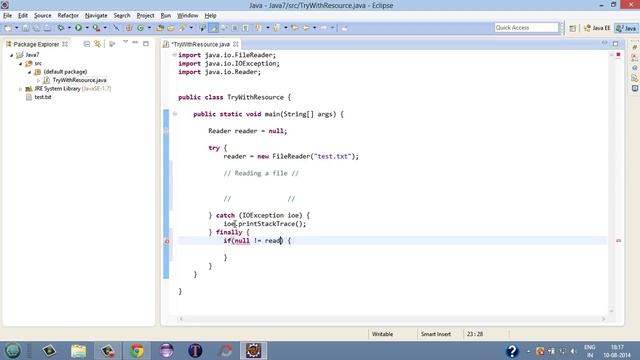The width and height of the screenshot is (640, 360).
Task: Open the Navigate menu
Action: pos(96,16)
